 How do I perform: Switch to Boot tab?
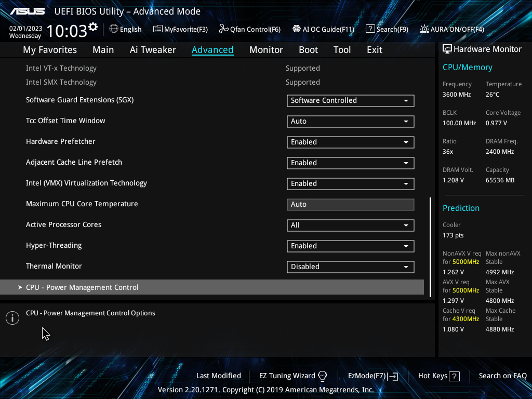tap(308, 50)
